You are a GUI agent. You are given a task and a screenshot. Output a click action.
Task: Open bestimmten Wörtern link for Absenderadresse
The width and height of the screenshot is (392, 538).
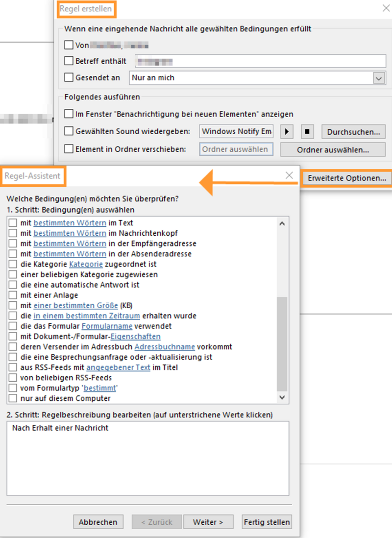pyautogui.click(x=70, y=253)
